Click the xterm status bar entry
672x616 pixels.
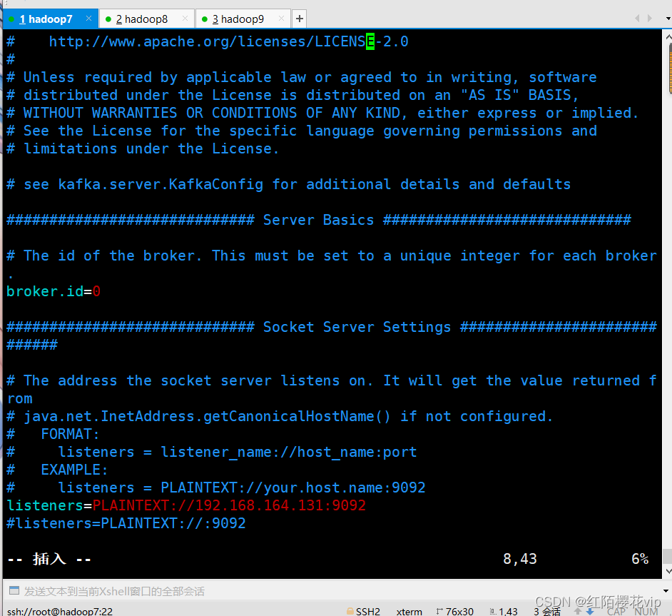(x=409, y=612)
